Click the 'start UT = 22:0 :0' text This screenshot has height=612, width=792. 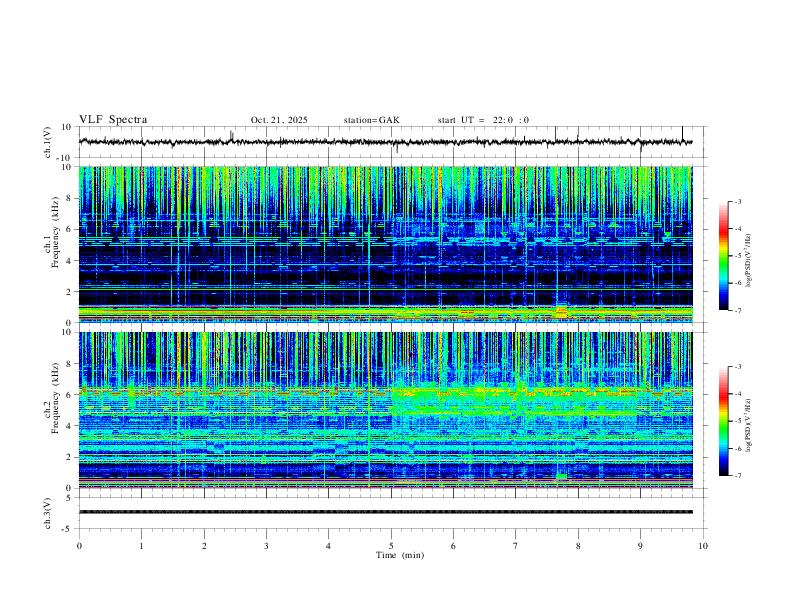click(x=483, y=120)
